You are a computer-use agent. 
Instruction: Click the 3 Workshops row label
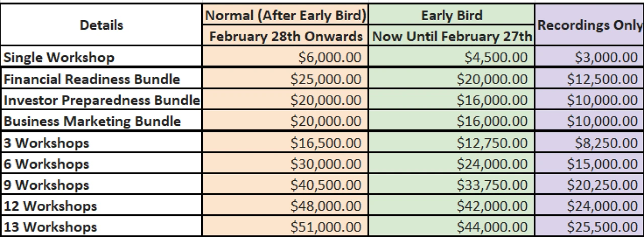click(x=46, y=143)
